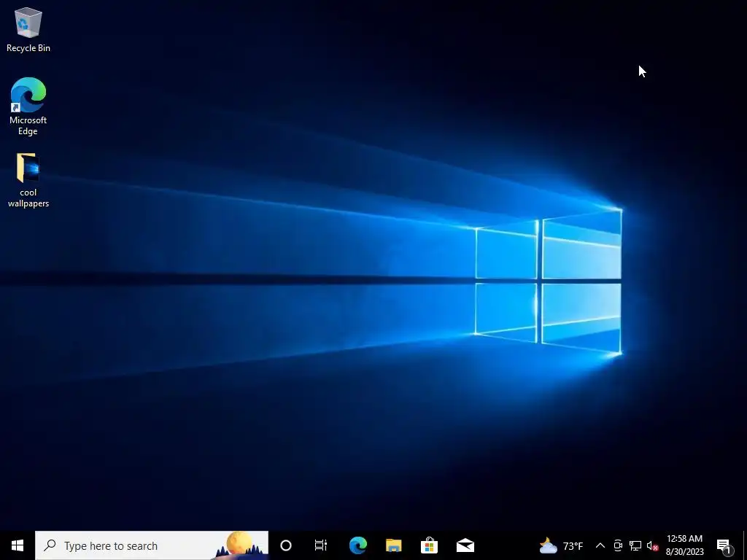Open File Explorer from the taskbar

pyautogui.click(x=393, y=545)
